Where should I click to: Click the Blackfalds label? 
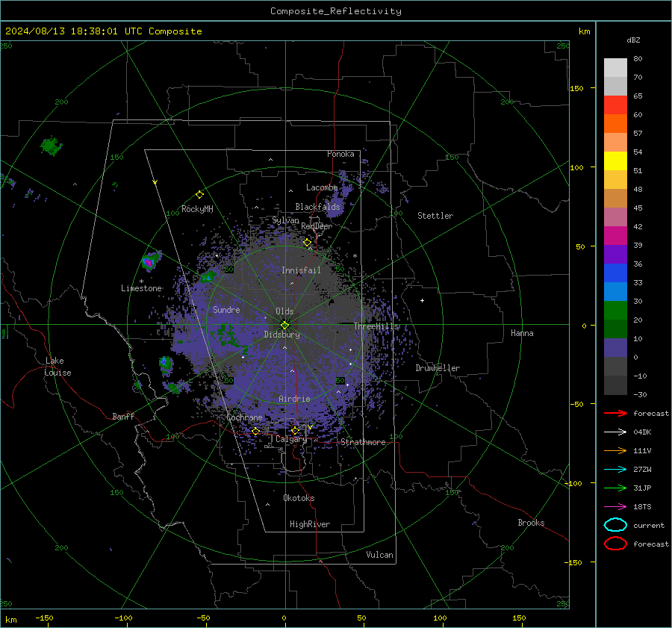[x=317, y=207]
